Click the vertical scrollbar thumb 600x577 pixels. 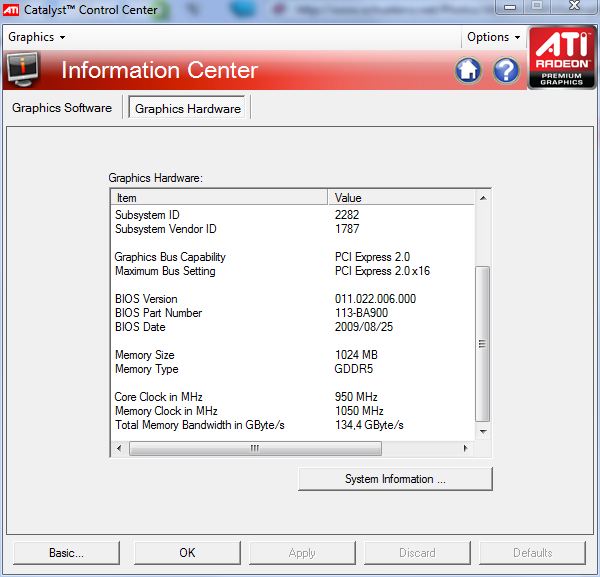coord(483,343)
